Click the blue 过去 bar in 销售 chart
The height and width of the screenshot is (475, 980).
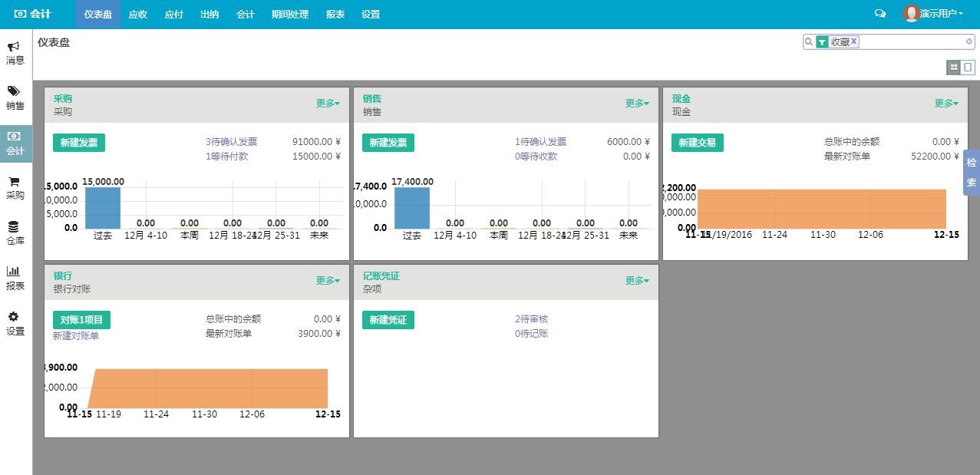click(412, 207)
